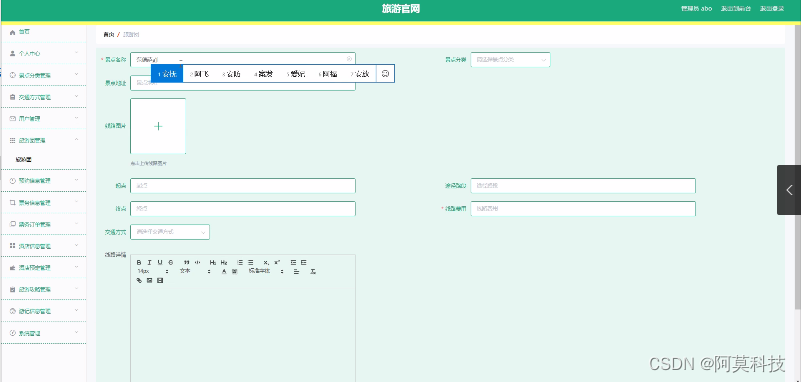This screenshot has width=801, height=382.
Task: Insert a code block in the editor
Action: (197, 262)
